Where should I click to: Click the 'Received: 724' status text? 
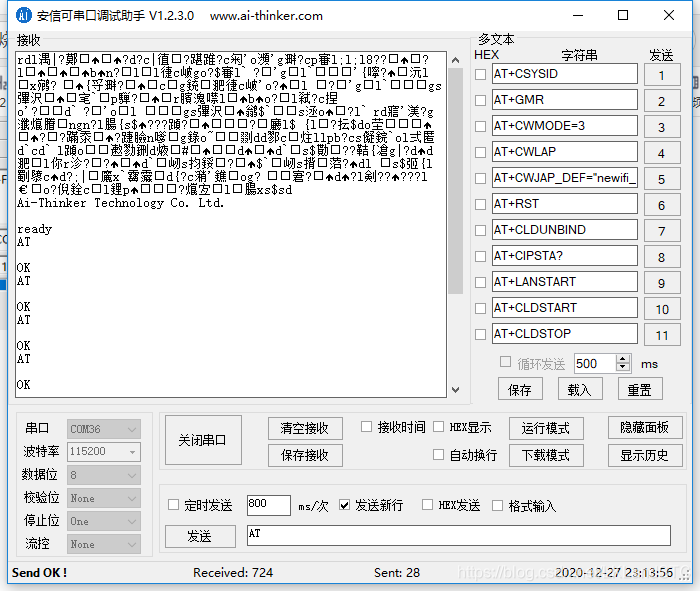[233, 572]
